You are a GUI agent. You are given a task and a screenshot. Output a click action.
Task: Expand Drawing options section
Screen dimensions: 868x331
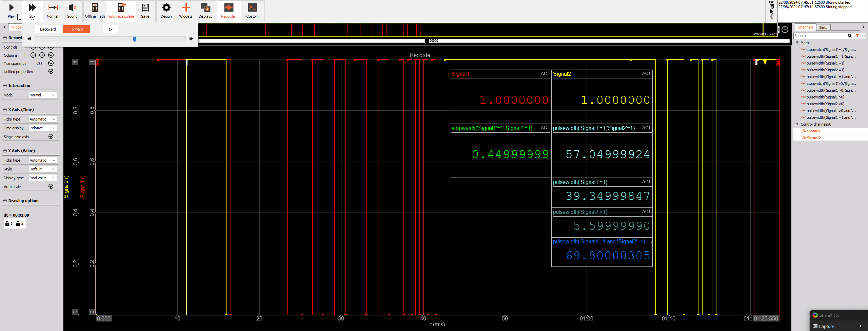(5, 201)
